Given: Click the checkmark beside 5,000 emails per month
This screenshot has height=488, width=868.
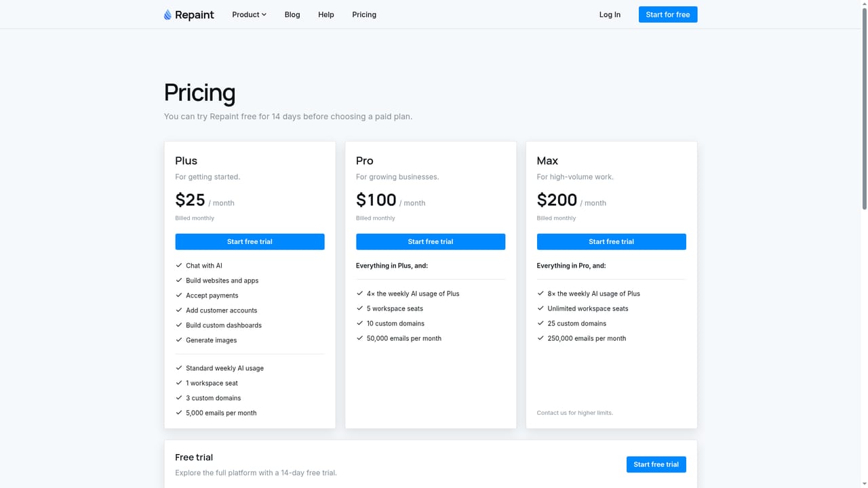Looking at the screenshot, I should click(x=179, y=413).
